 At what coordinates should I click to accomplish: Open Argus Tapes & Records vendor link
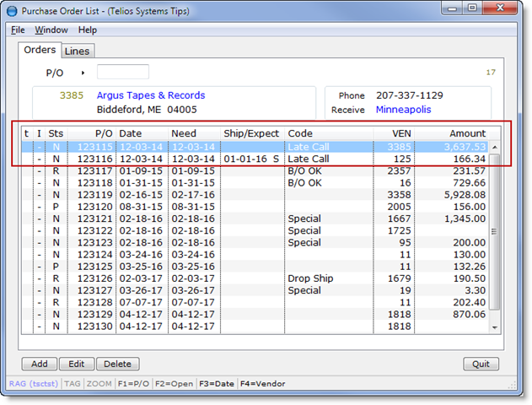coord(150,95)
